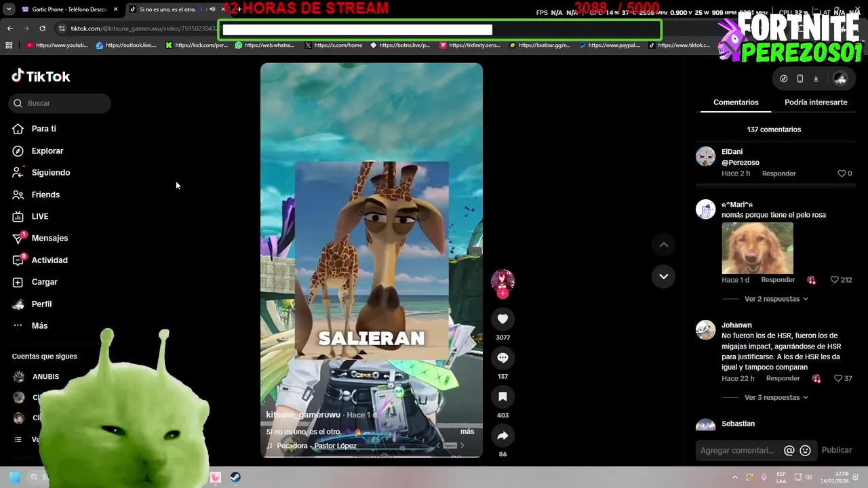Switch to the Gartic Phone browser tab
The height and width of the screenshot is (488, 868).
click(x=70, y=9)
